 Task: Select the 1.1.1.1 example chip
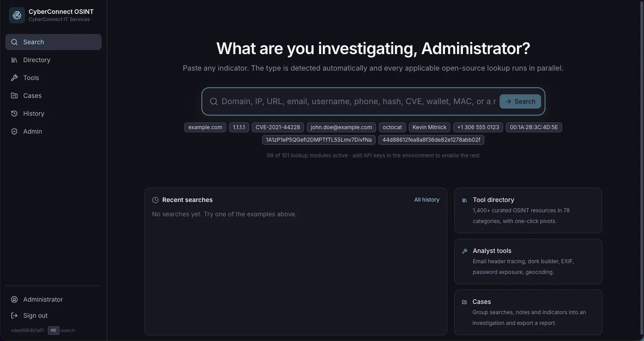(x=239, y=127)
